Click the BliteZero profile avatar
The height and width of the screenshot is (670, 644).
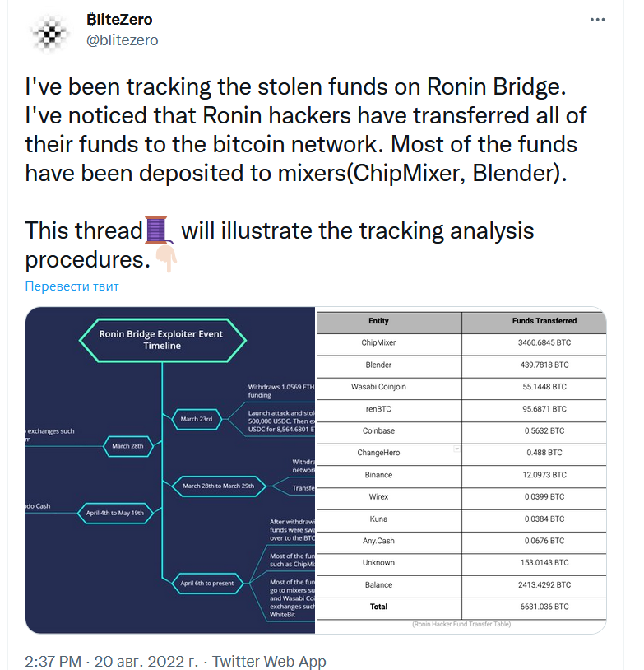click(50, 33)
